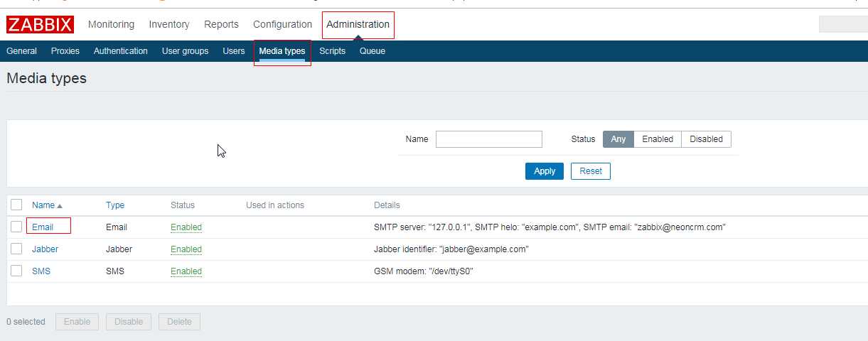Click the Email SMTP server details text
This screenshot has width=868, height=341.
550,227
